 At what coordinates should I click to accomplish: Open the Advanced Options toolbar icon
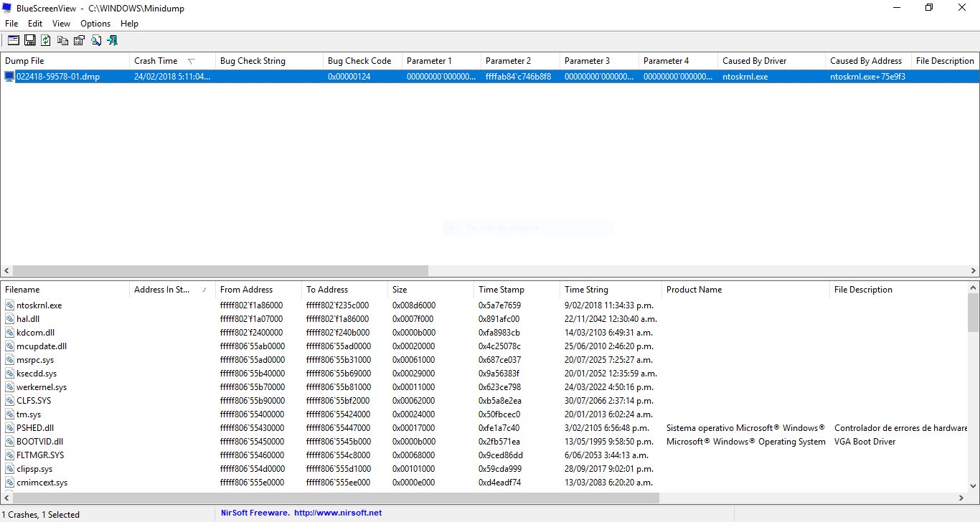(14, 40)
